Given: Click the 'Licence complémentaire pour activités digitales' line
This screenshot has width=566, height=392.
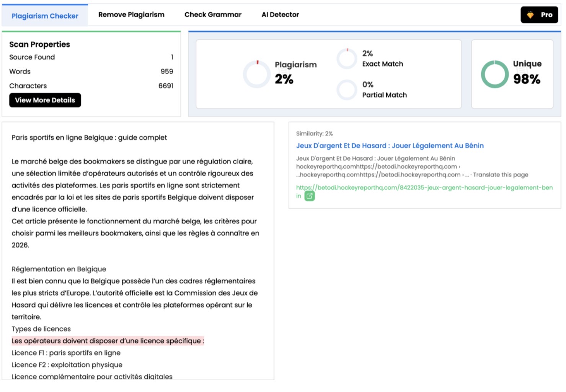Looking at the screenshot, I should (92, 377).
